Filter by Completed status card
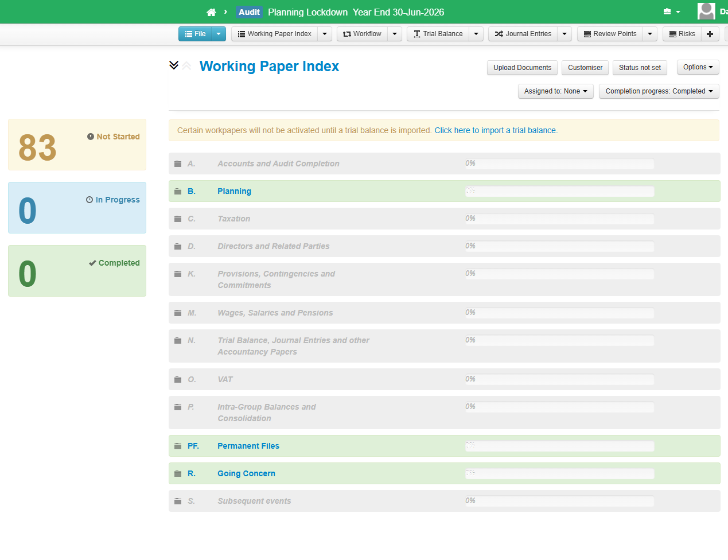 point(77,271)
